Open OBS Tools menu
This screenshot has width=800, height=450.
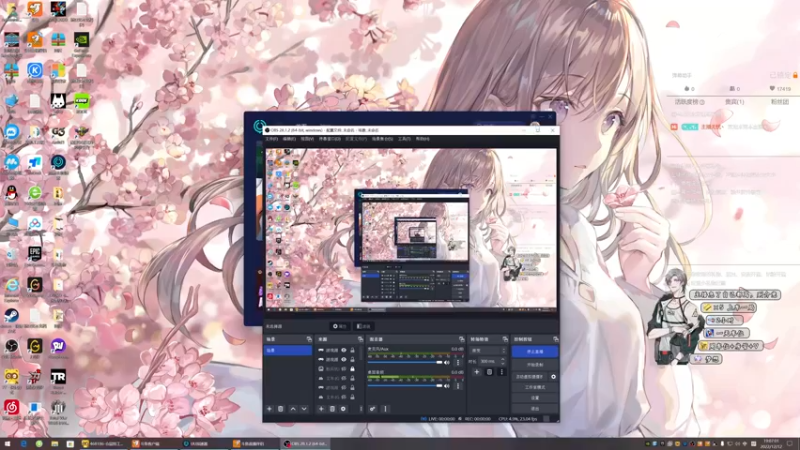click(x=404, y=139)
